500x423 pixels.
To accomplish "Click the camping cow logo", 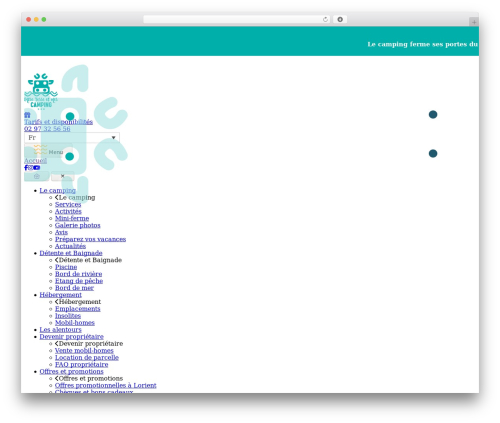I will (x=41, y=92).
